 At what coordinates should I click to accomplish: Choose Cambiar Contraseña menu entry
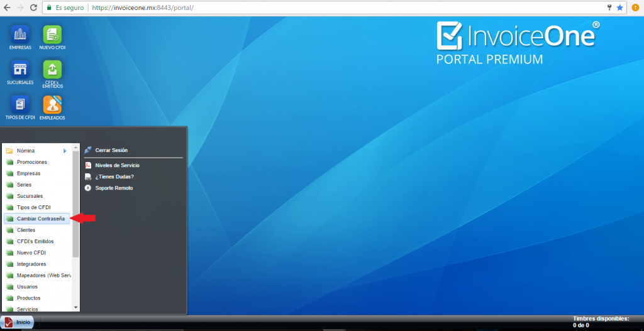(37, 219)
